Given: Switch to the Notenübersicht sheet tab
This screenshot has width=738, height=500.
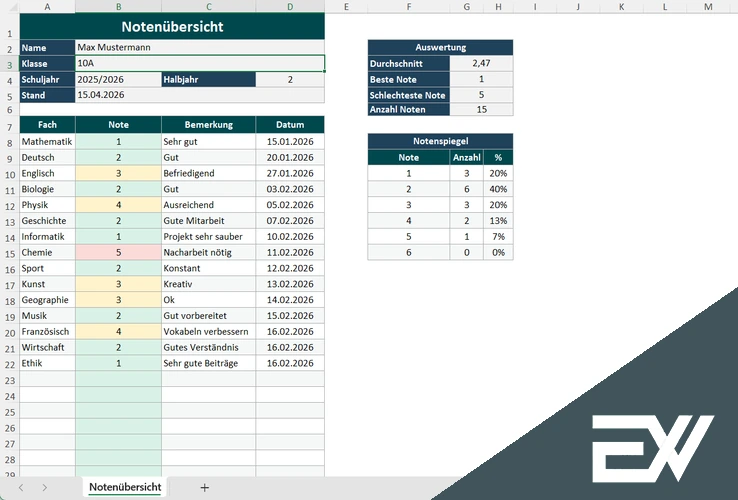Looking at the screenshot, I should pos(125,487).
